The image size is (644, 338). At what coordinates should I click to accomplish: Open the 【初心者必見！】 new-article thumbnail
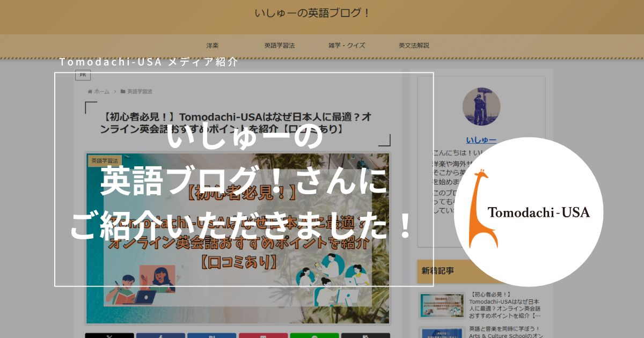coord(442,305)
